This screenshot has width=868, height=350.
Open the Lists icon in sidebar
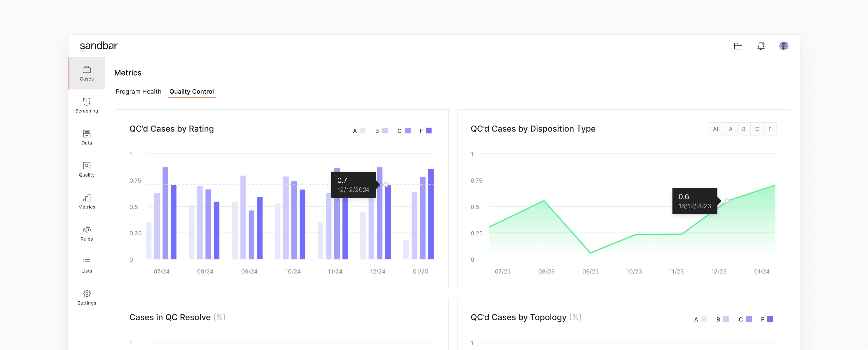[87, 262]
